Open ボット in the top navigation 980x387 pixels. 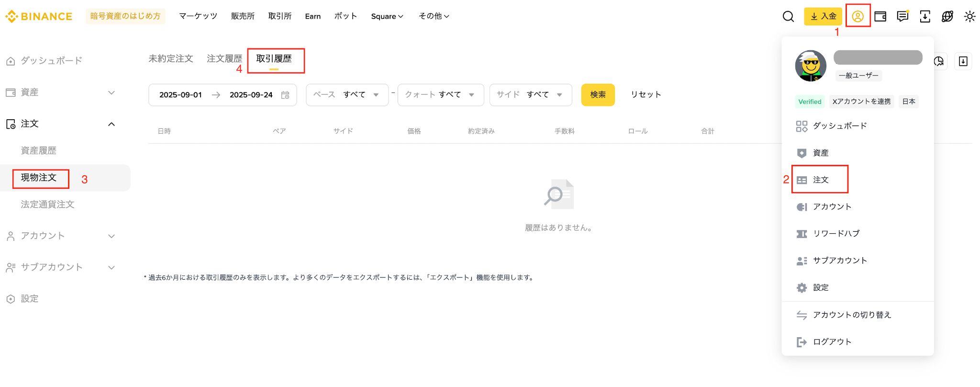coord(345,16)
